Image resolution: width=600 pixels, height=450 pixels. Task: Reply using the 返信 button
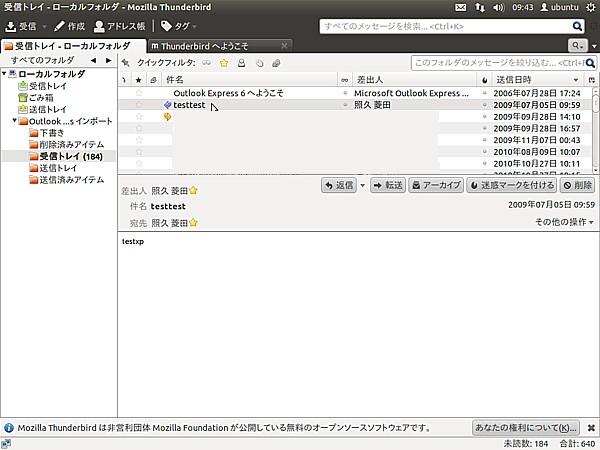click(x=339, y=185)
